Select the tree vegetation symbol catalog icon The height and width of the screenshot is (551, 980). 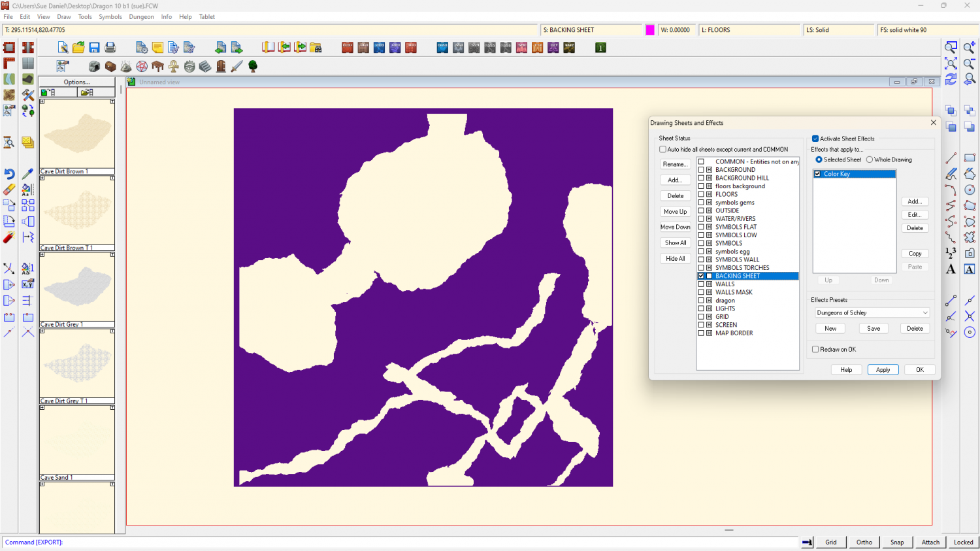coord(253,66)
